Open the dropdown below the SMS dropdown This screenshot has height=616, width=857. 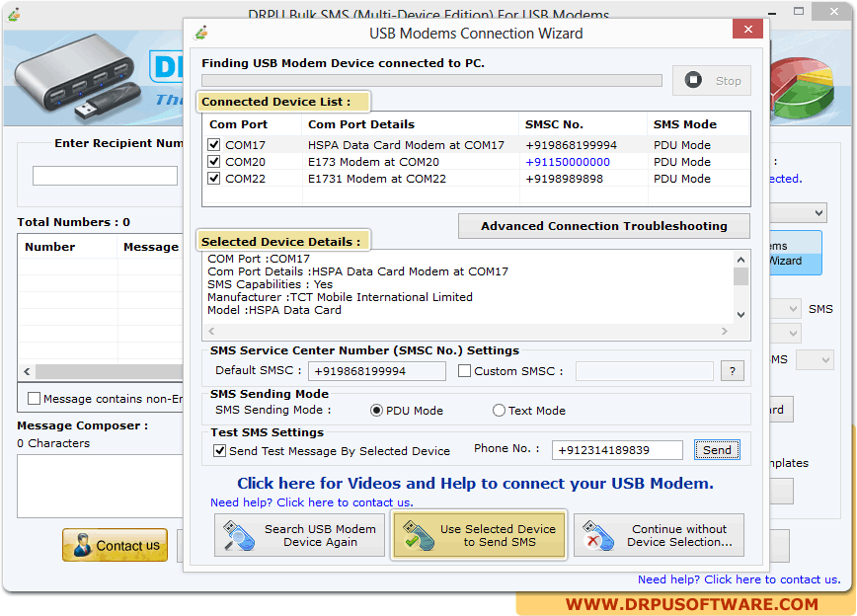[785, 333]
